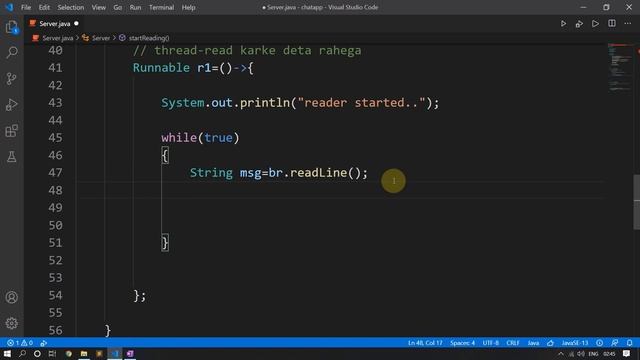640x360 pixels.
Task: Click the Server class breadcrumb
Action: (101, 38)
